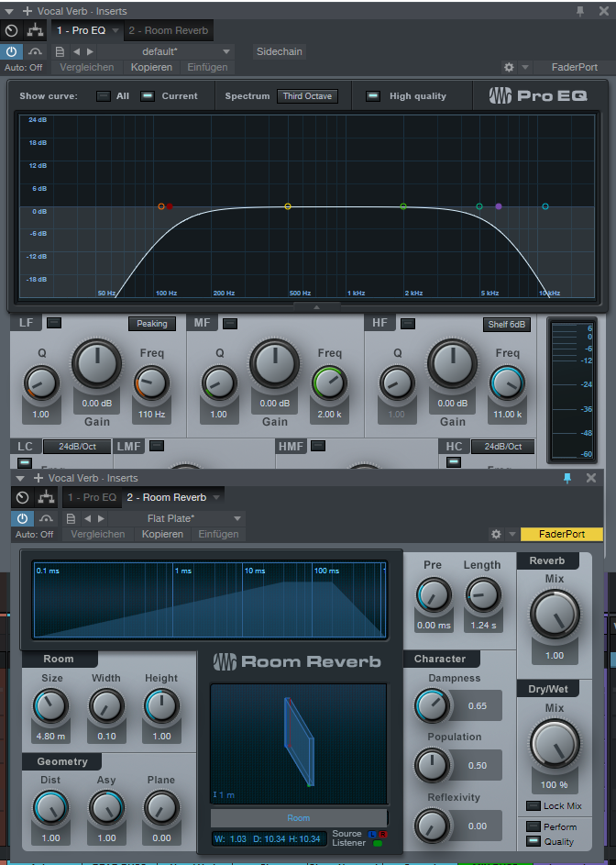616x865 pixels.
Task: Open the routing icon in Pro EQ header
Action: (x=35, y=30)
